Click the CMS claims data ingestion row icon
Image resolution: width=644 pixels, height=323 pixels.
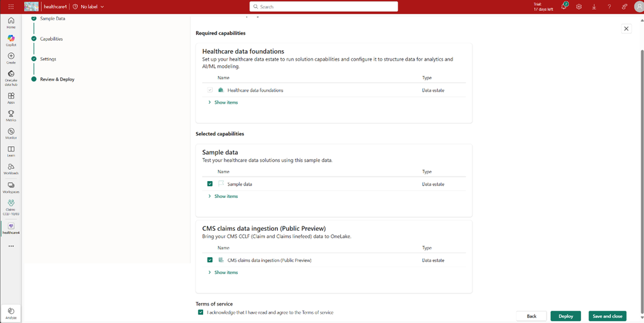220,260
